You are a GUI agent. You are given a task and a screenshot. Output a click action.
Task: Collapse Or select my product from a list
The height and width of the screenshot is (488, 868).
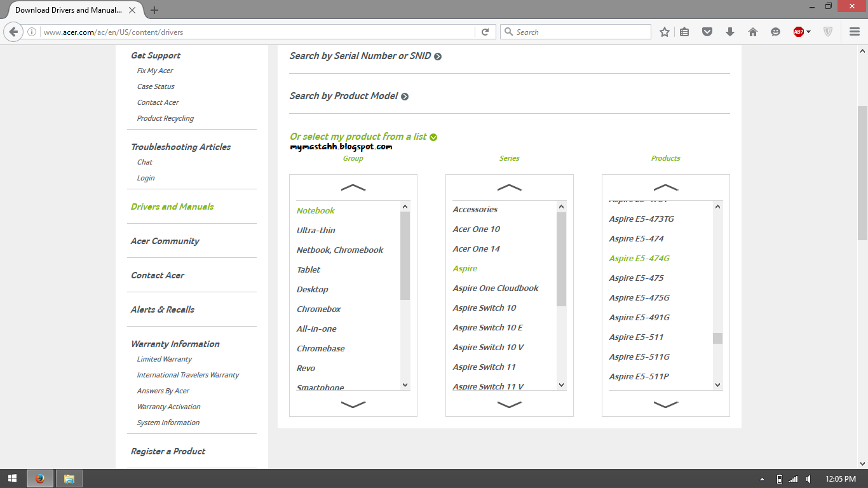tap(363, 137)
